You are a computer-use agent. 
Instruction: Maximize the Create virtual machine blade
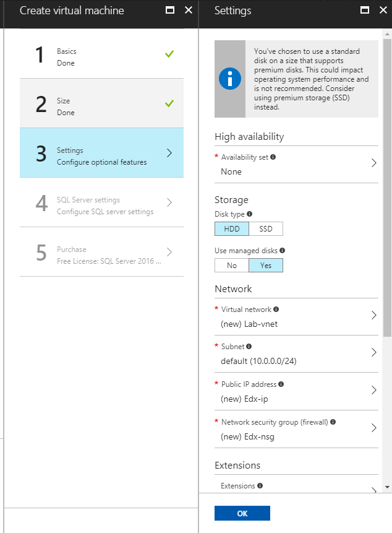pyautogui.click(x=169, y=10)
